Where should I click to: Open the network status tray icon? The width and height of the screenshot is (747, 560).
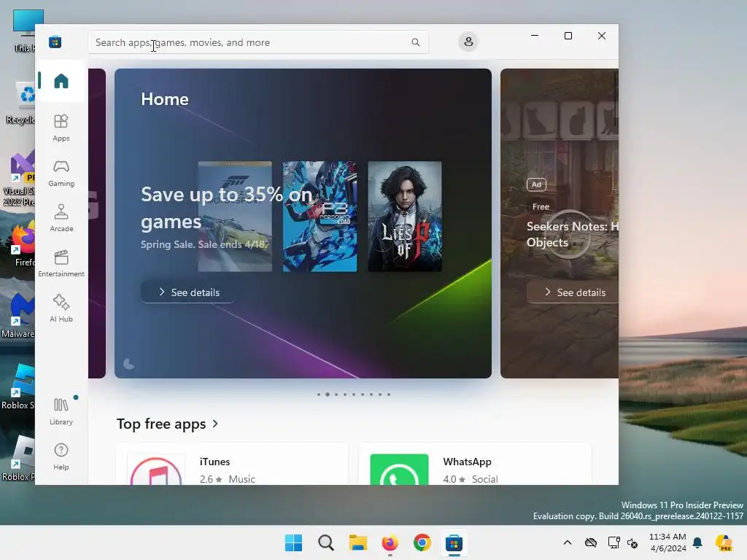point(614,542)
